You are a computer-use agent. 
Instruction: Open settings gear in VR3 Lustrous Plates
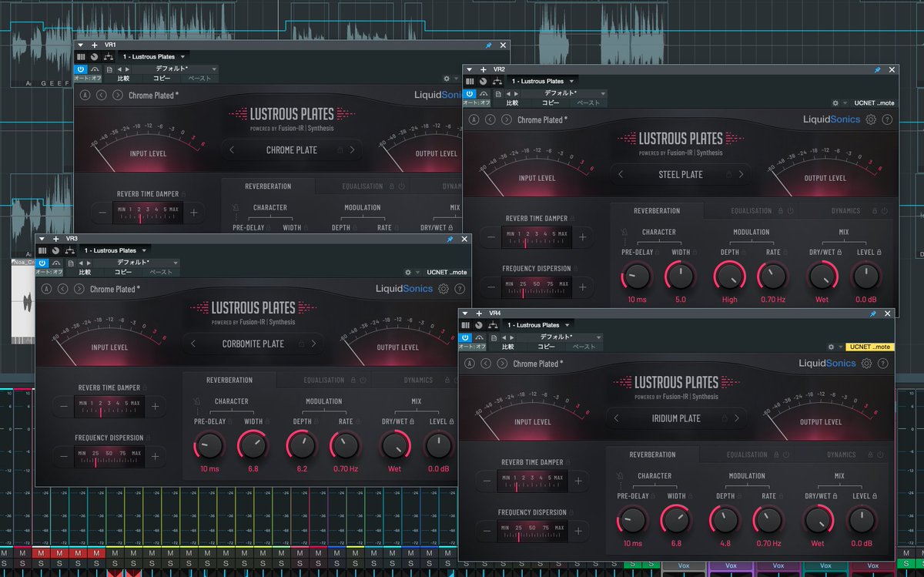[x=444, y=289]
